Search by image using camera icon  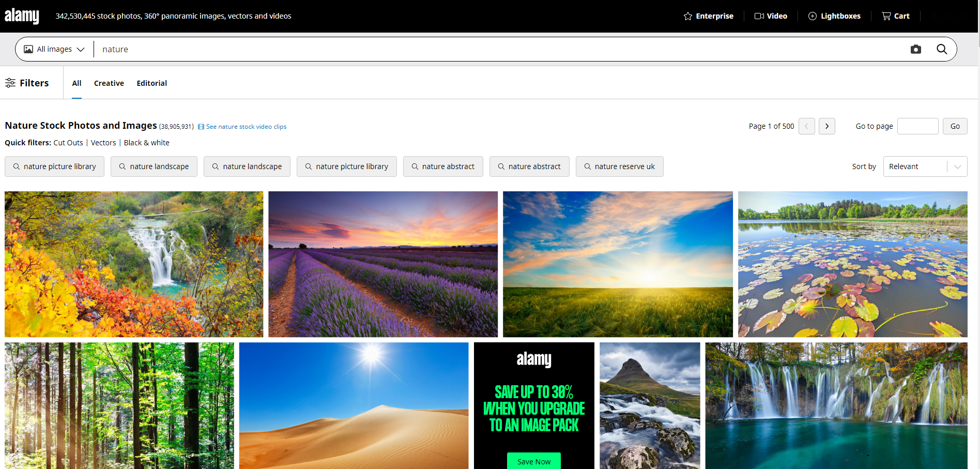(x=915, y=49)
